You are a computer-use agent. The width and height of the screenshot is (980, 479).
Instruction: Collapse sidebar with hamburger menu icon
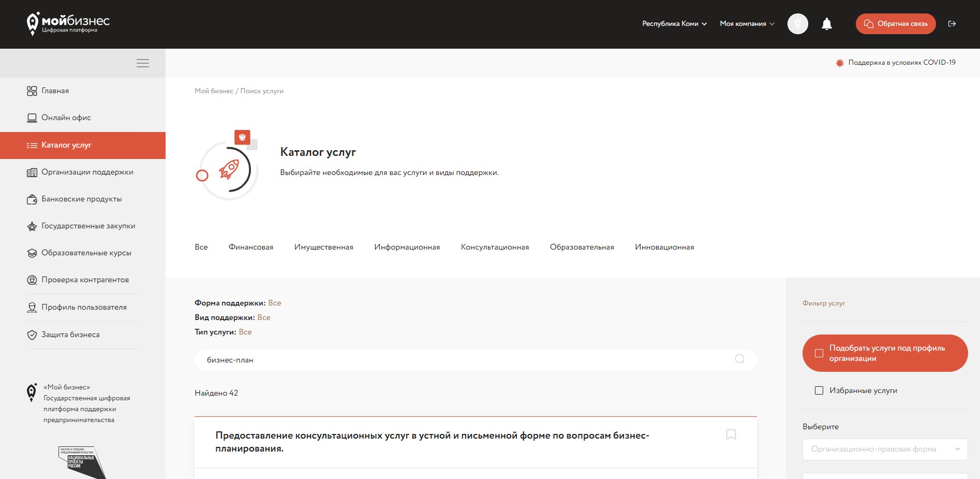tap(143, 63)
